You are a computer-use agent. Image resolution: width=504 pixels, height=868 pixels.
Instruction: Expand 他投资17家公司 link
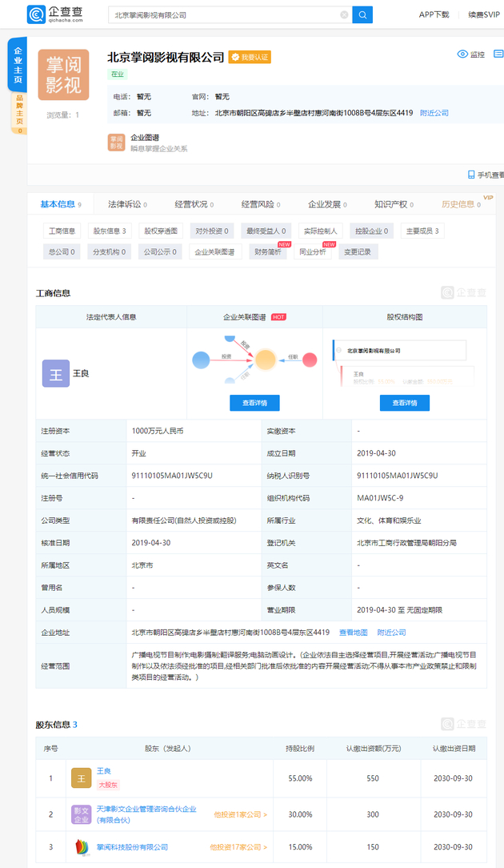(x=238, y=847)
